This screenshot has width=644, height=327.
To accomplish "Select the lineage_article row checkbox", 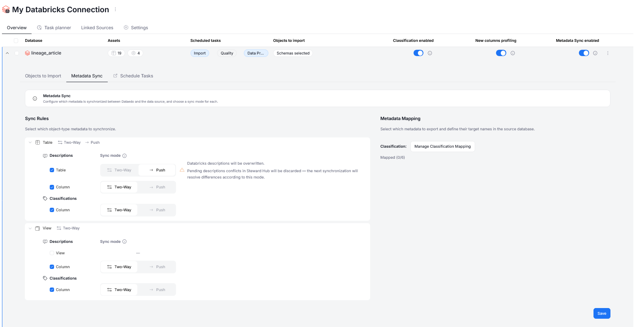I will pyautogui.click(x=17, y=53).
